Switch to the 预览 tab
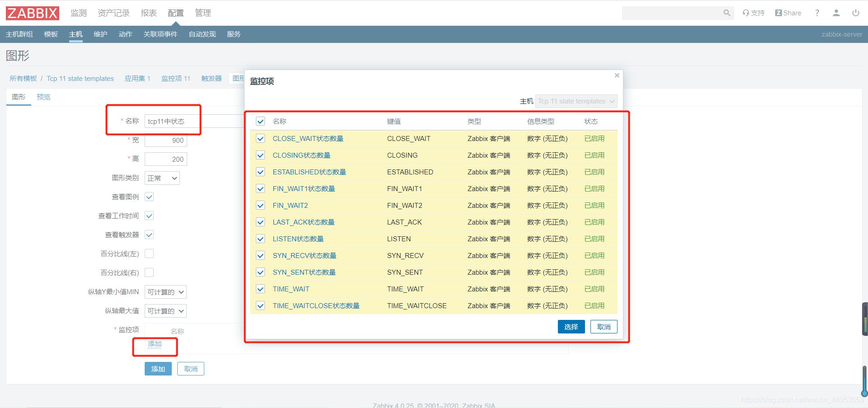 point(43,97)
